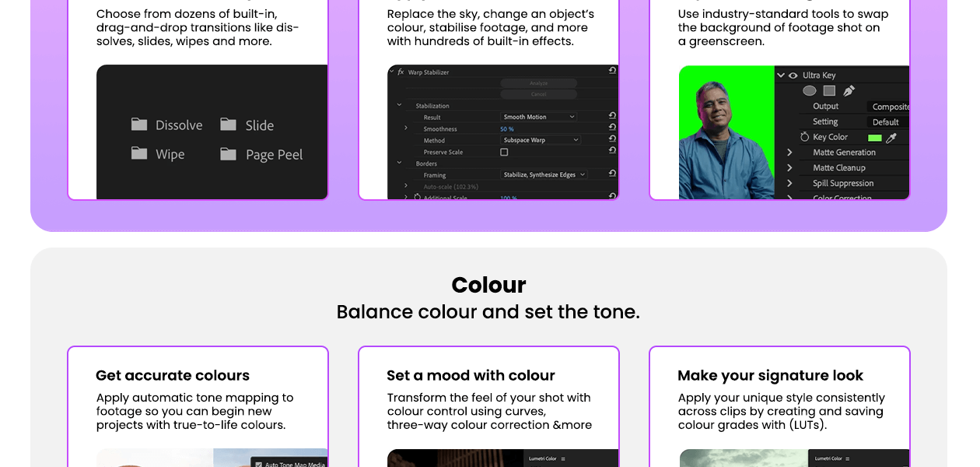Open the Method Subspace Warp dropdown
980x467 pixels.
pyautogui.click(x=541, y=140)
